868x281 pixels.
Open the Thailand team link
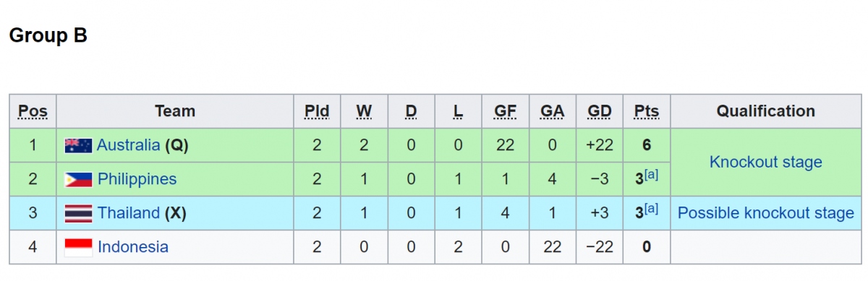(128, 213)
